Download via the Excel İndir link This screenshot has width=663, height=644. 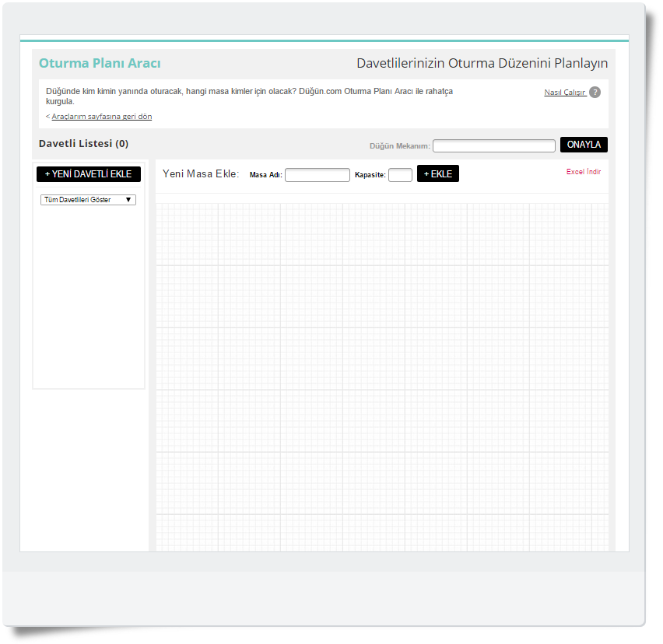[x=584, y=172]
